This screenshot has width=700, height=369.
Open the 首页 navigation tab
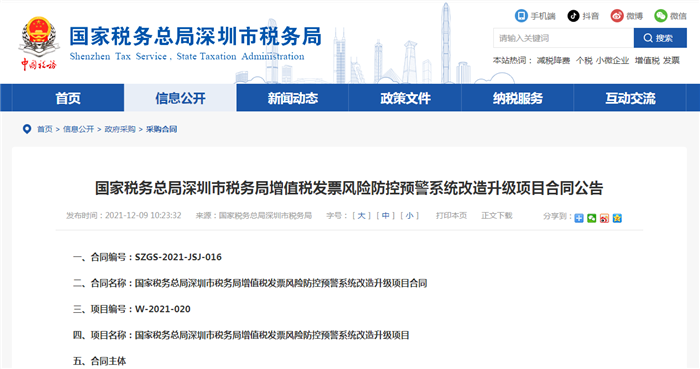68,98
